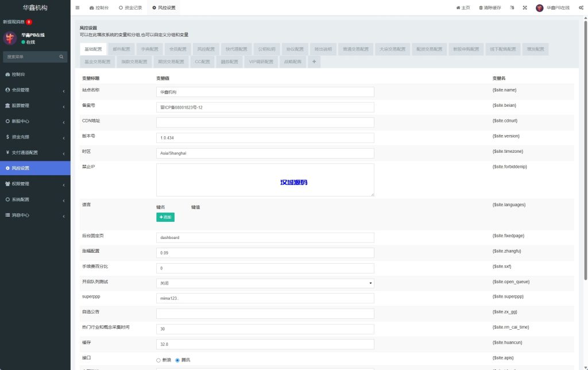Viewport: 588px width, 370px height.
Task: Click the 主页 home icon
Action: (458, 8)
